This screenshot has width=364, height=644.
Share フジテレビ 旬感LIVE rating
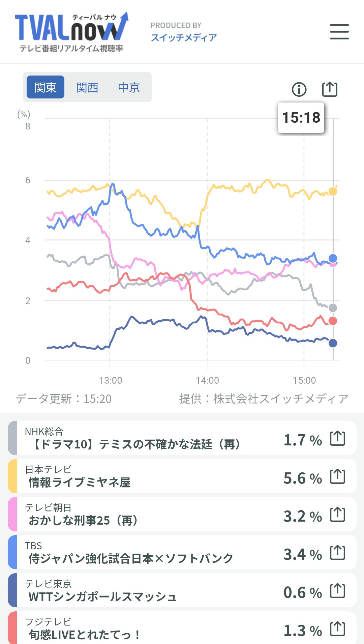(337, 629)
